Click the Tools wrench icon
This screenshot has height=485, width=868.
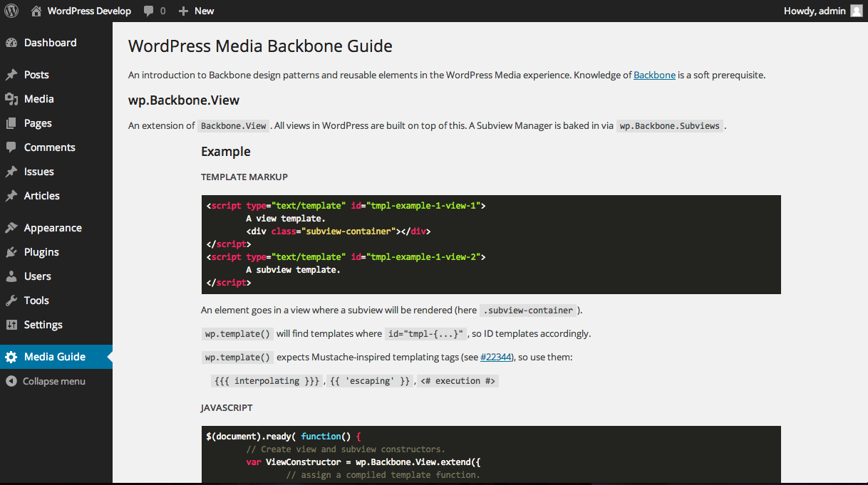click(x=11, y=301)
